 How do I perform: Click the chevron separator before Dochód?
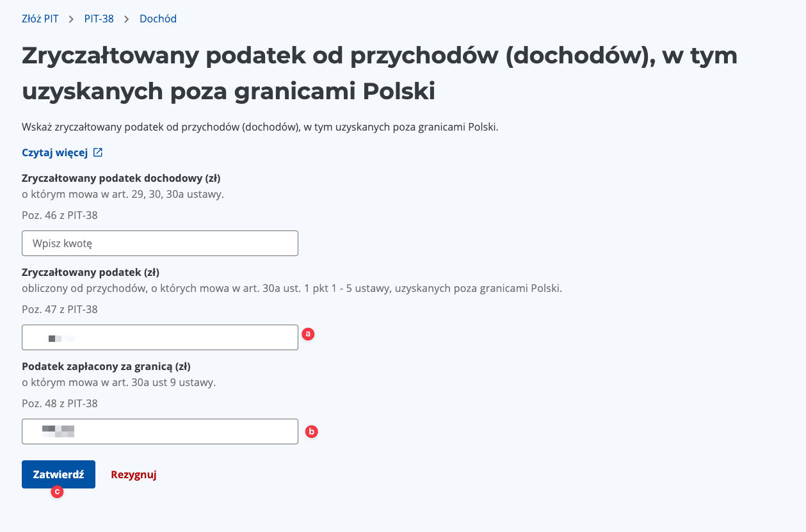point(127,19)
